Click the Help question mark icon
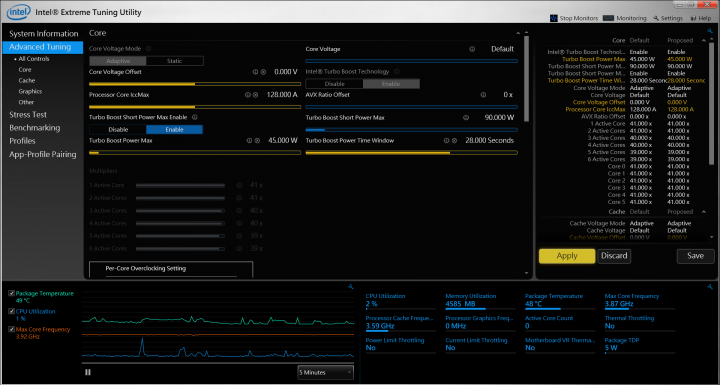 coord(693,18)
